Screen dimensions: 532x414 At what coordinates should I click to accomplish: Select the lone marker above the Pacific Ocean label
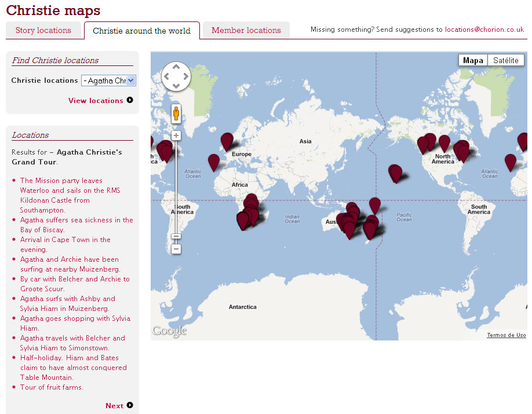(375, 206)
